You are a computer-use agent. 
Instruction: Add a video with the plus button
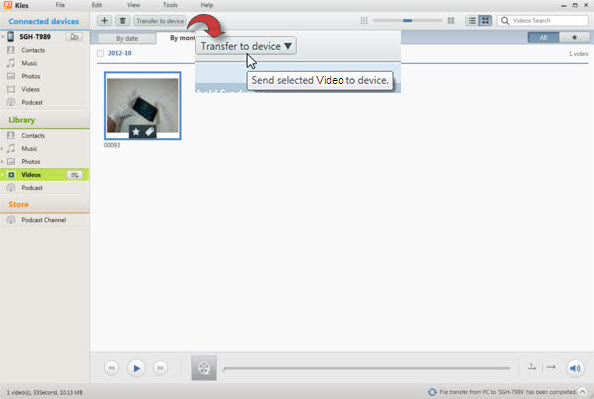click(104, 20)
